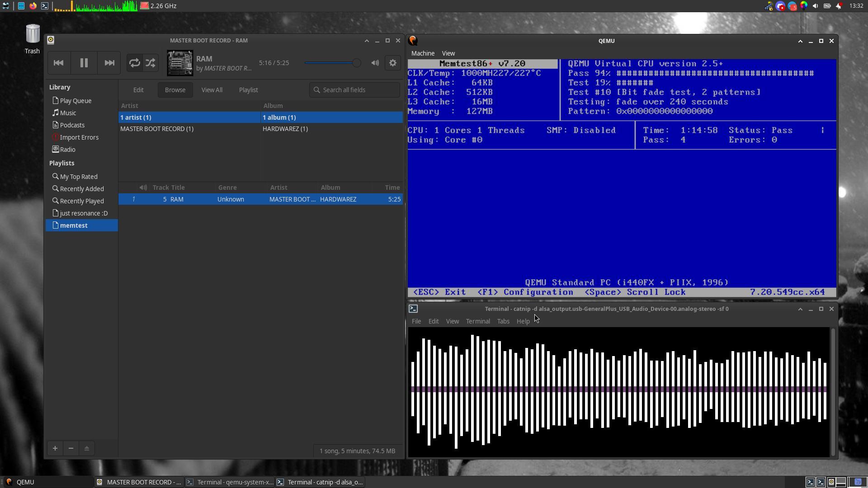
Task: Open the Edit dropdown in library
Action: tap(138, 90)
